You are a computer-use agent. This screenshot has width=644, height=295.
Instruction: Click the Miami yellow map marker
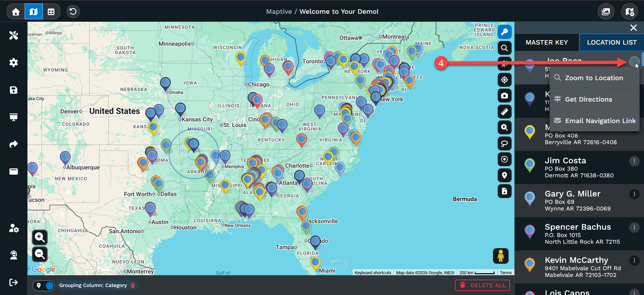pyautogui.click(x=315, y=263)
